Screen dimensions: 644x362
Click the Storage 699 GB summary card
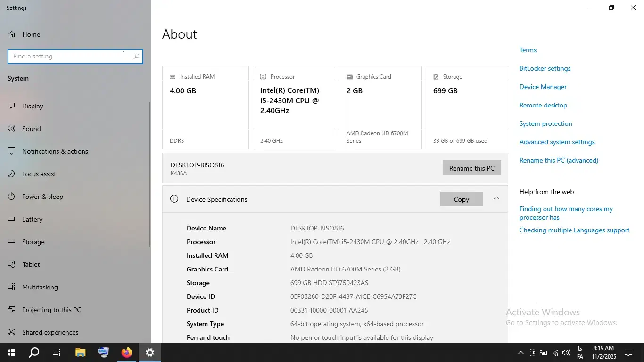[466, 107]
